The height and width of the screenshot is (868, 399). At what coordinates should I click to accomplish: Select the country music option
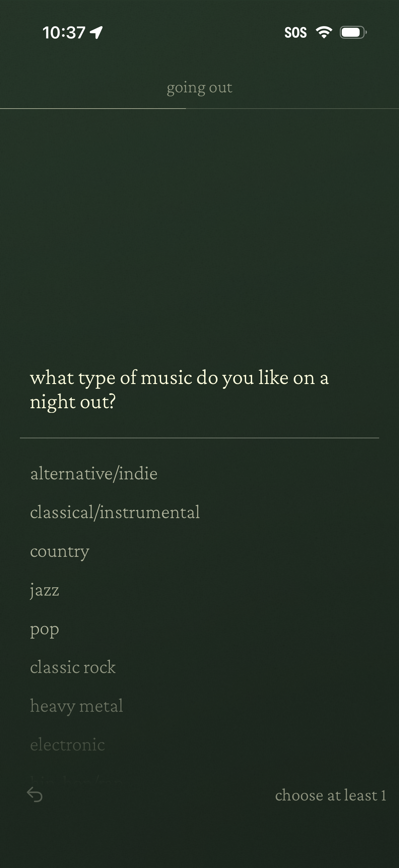[60, 551]
